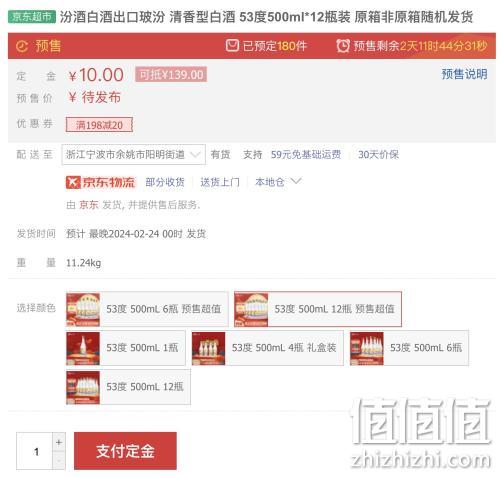The height and width of the screenshot is (477, 500).
Task: Claim the 满198减20 coupon
Action: pos(99,125)
